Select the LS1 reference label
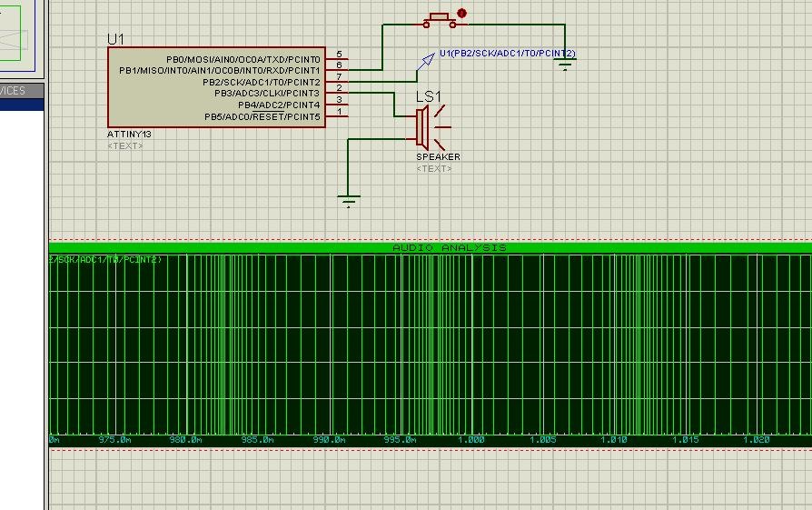The image size is (812, 510). [x=429, y=96]
